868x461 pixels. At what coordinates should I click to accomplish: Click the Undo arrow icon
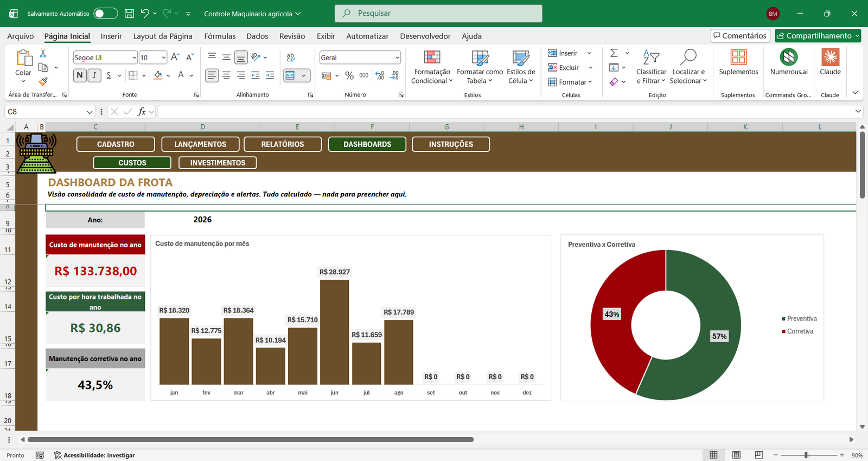click(144, 13)
